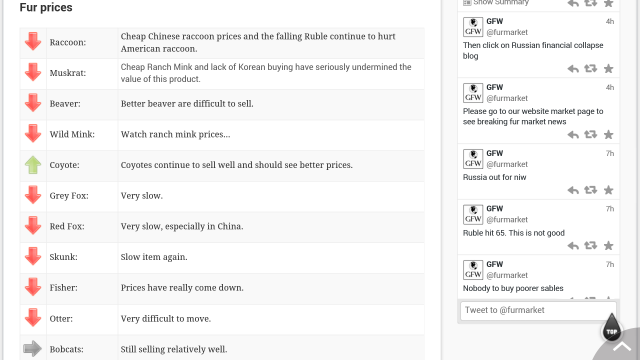Click the green up arrow beside Coyote
Screen dimensions: 640x360
point(33,165)
